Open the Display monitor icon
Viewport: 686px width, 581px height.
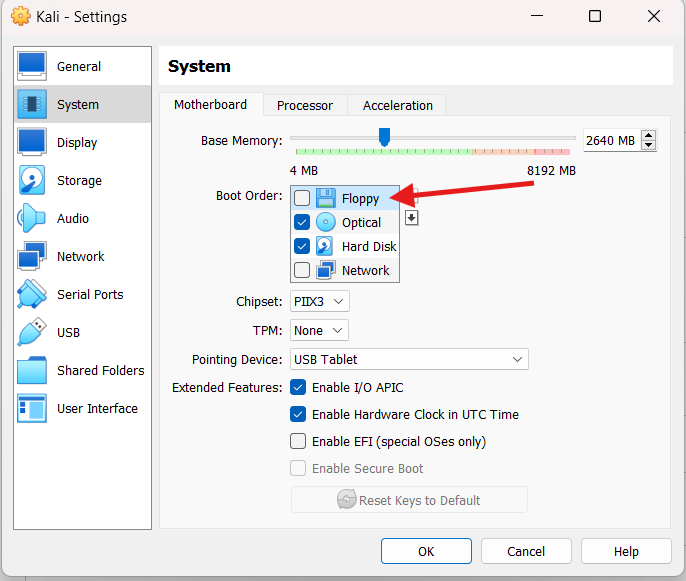pyautogui.click(x=32, y=142)
